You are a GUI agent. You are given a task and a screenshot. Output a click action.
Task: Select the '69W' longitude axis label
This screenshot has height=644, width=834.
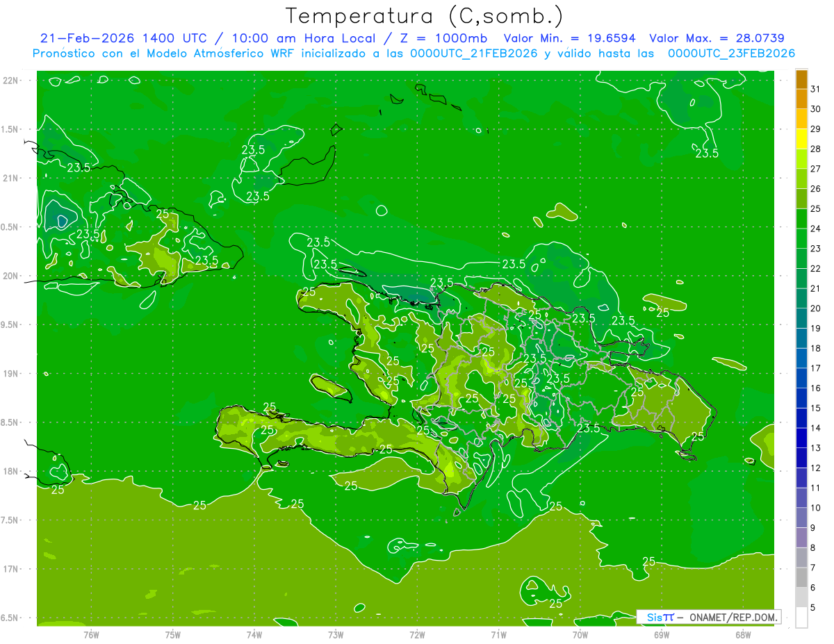tap(662, 634)
